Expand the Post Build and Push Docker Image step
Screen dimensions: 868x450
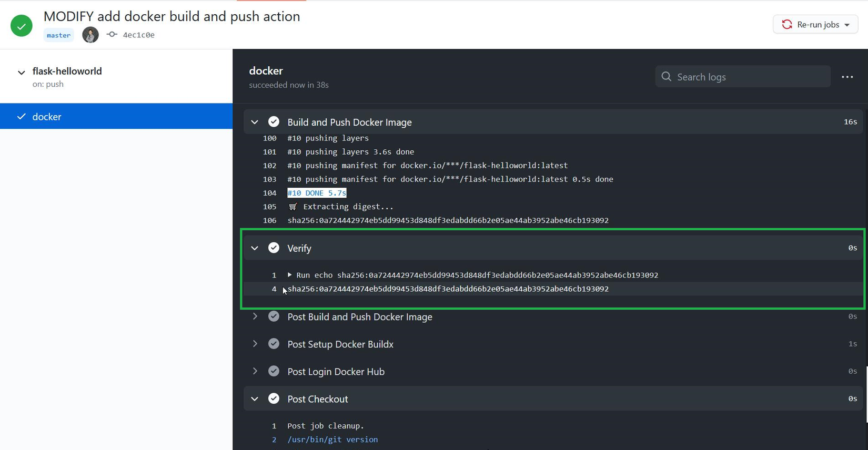tap(255, 316)
